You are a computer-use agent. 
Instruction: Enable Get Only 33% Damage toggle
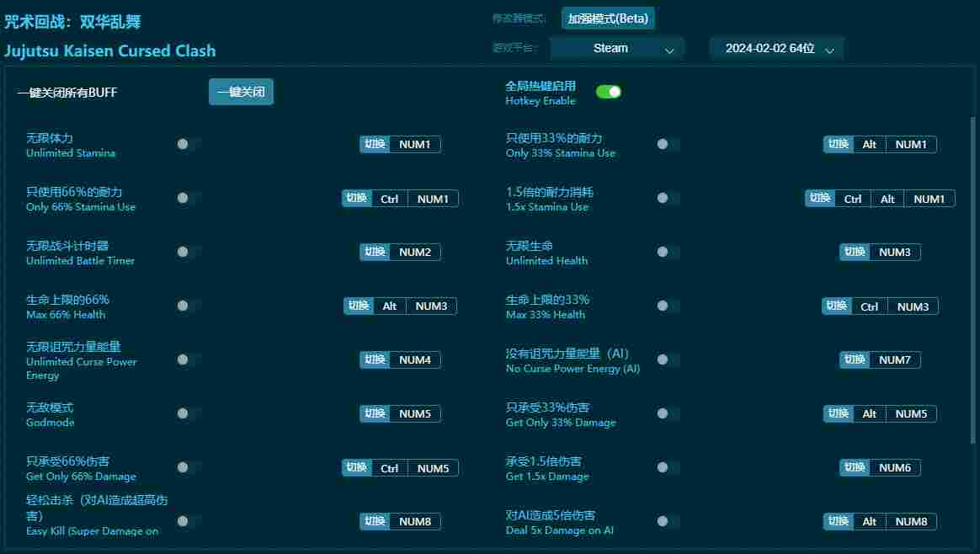[x=668, y=413]
